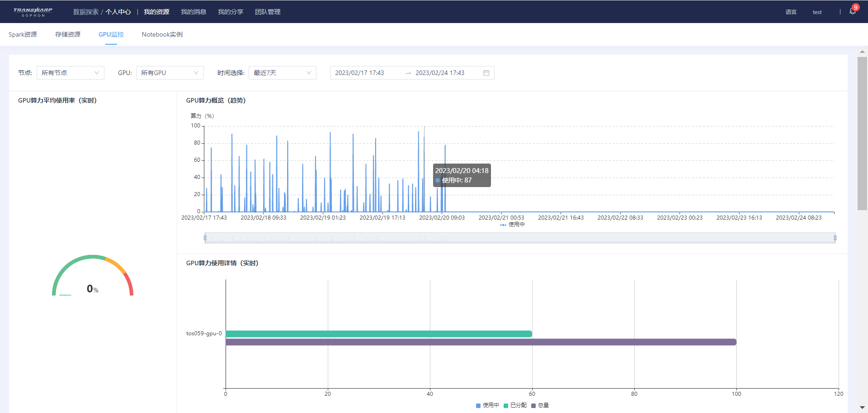The width and height of the screenshot is (868, 413).
Task: Toggle 使用中 legend in usage detail chart
Action: click(x=487, y=405)
